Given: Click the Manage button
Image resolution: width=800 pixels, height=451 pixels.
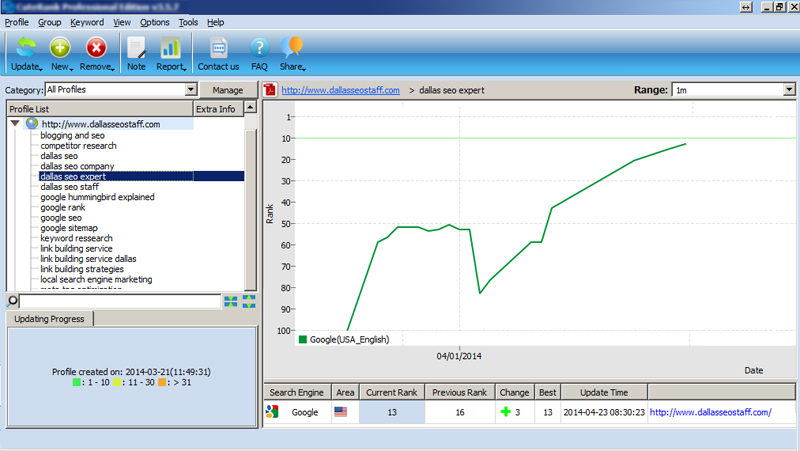Looking at the screenshot, I should 228,90.
